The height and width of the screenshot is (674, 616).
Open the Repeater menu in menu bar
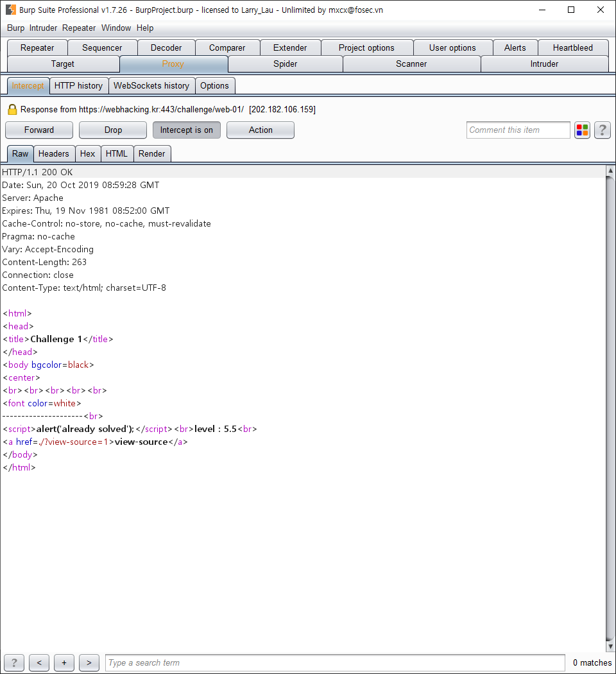tap(79, 28)
